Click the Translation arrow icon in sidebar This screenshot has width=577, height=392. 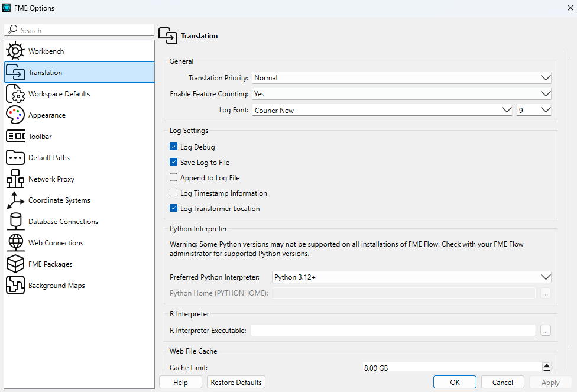point(15,73)
